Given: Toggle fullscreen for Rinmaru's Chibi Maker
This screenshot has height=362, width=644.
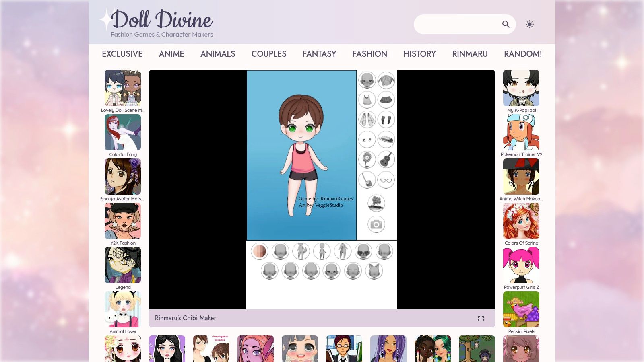Looking at the screenshot, I should pyautogui.click(x=481, y=319).
